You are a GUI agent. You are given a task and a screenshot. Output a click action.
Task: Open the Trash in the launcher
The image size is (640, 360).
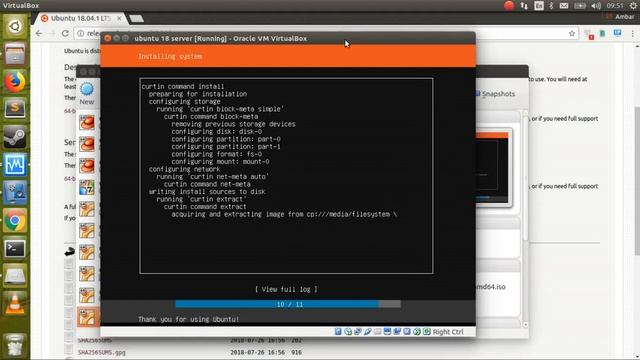point(15,345)
